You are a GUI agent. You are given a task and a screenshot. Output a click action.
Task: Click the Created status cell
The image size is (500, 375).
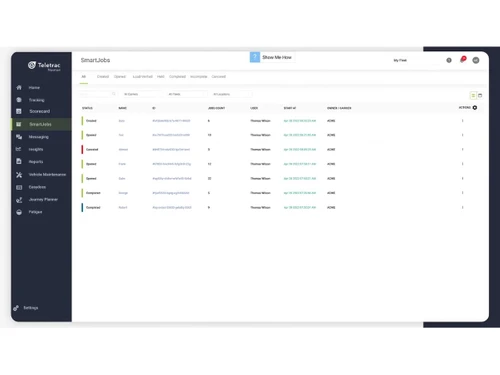click(91, 121)
